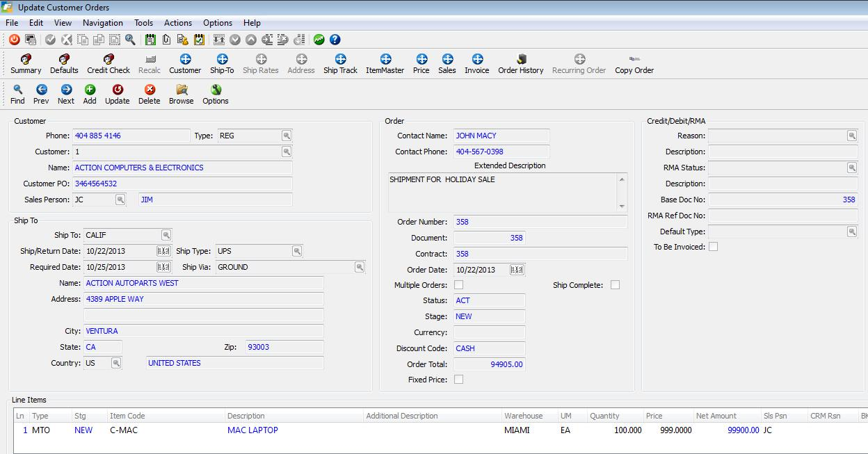The width and height of the screenshot is (868, 454).
Task: Enable the Multiple Orders checkbox
Action: pos(458,285)
